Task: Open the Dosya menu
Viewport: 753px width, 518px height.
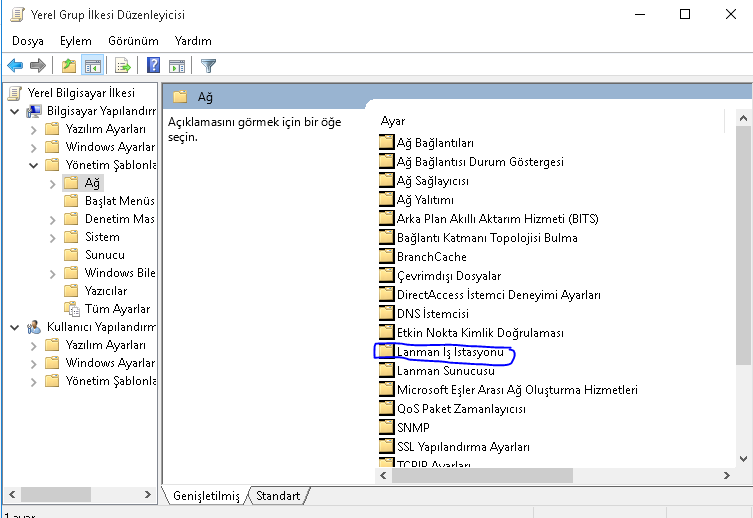Action: coord(28,41)
